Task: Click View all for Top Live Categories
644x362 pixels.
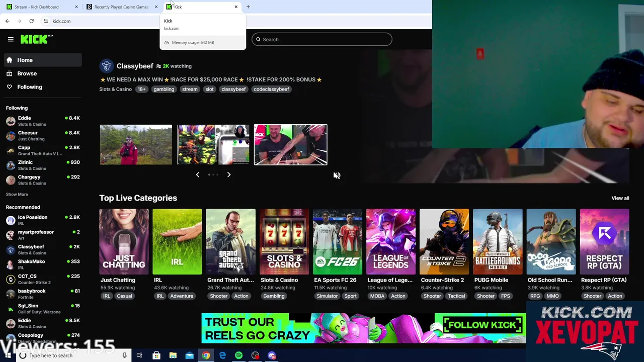Action: tap(620, 198)
